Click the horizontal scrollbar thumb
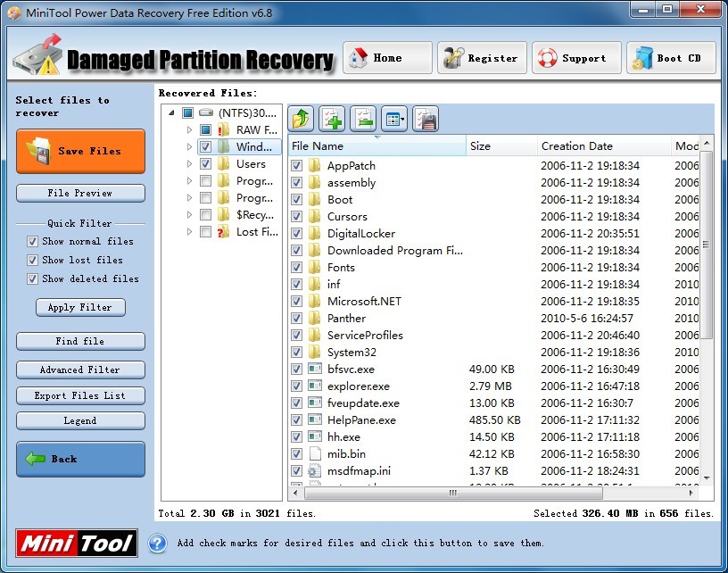The width and height of the screenshot is (728, 573). (453, 494)
